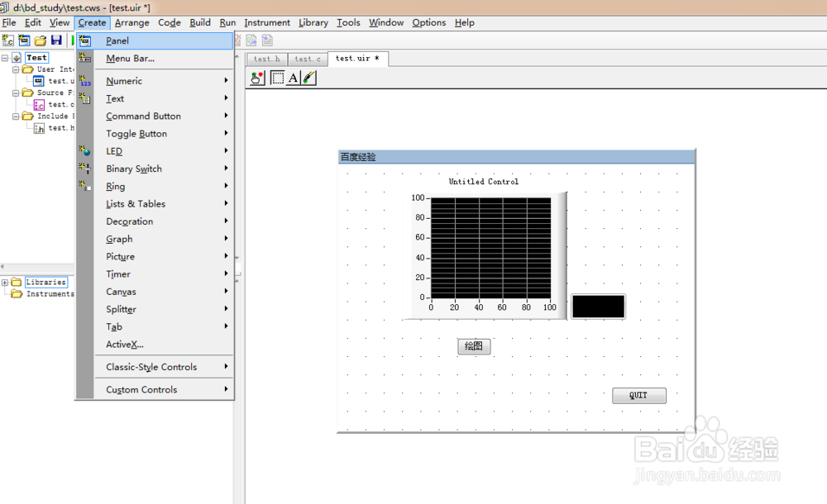Click the test.uir file icon in tree
The width and height of the screenshot is (827, 504).
point(39,81)
